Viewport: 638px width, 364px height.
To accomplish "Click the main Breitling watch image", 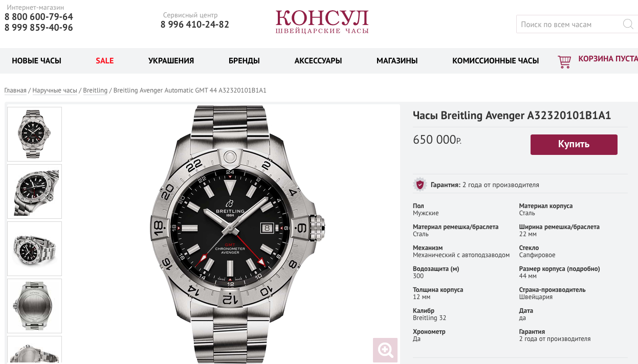I will tap(232, 234).
